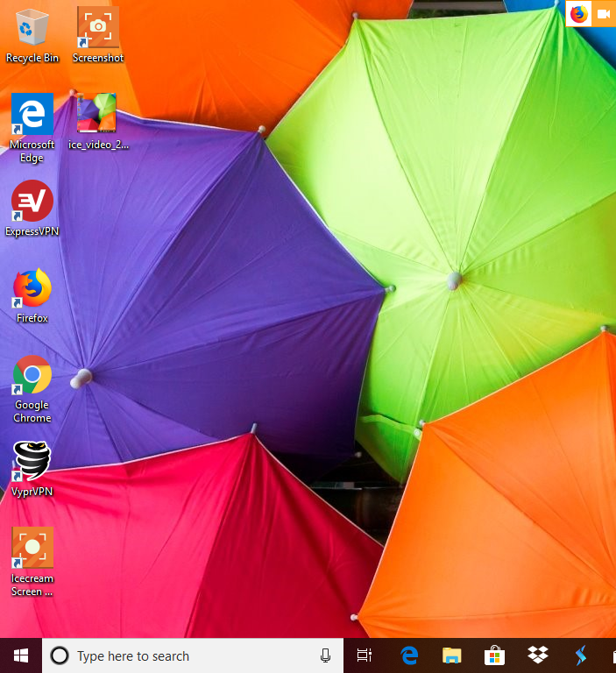Open Task View from the taskbar

[x=365, y=655]
